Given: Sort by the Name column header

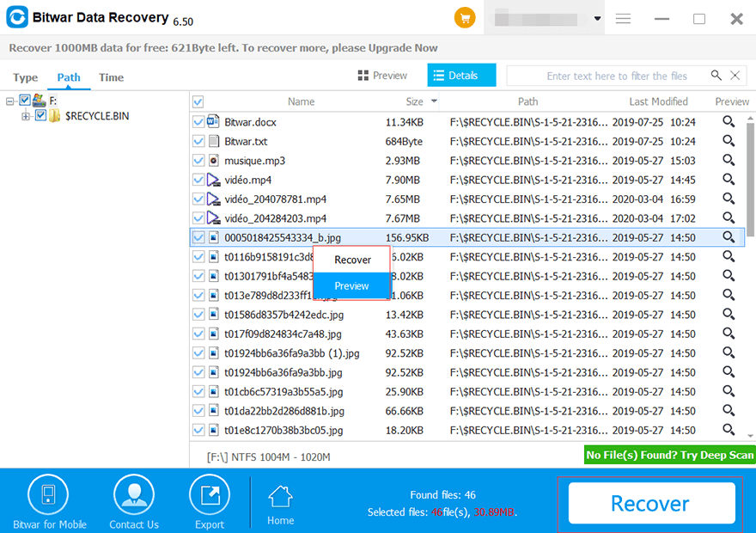Looking at the screenshot, I should tap(301, 101).
